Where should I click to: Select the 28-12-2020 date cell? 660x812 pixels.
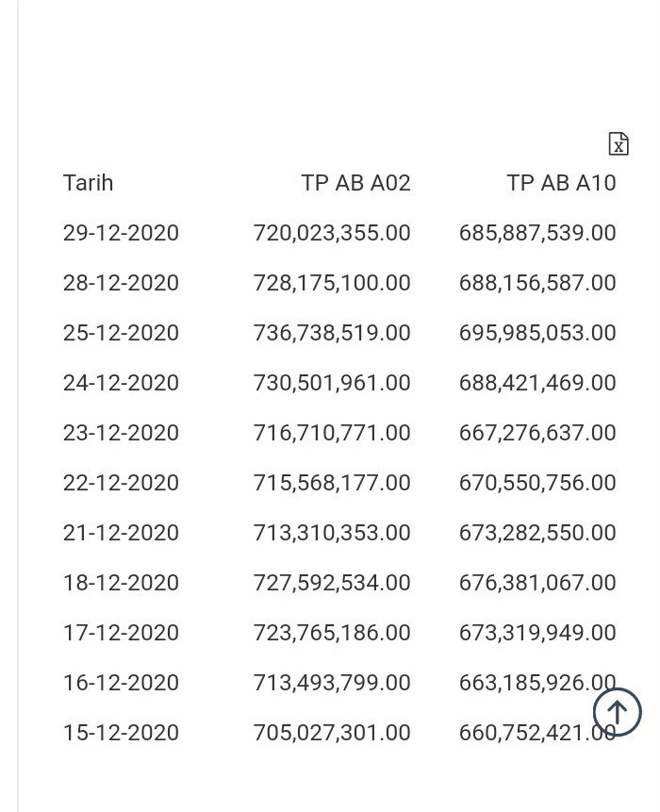click(x=121, y=283)
